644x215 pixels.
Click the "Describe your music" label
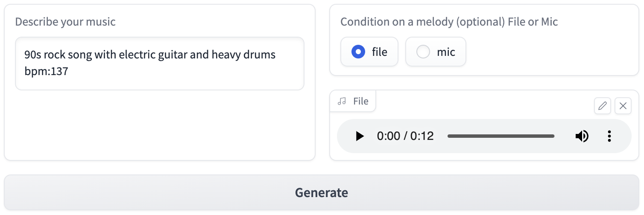65,22
